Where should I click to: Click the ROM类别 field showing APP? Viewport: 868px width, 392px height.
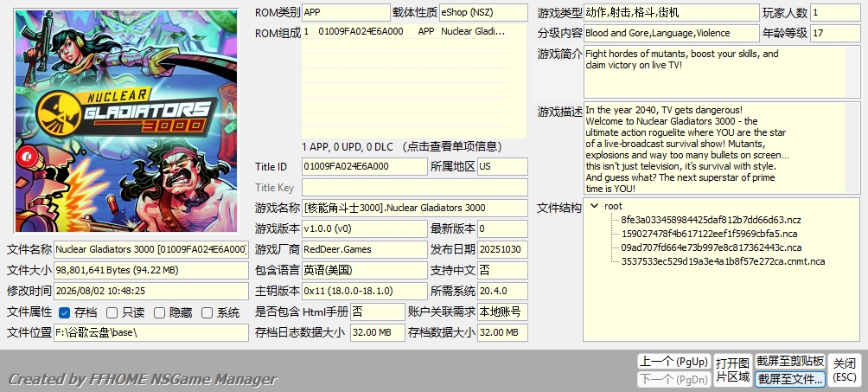coord(346,12)
